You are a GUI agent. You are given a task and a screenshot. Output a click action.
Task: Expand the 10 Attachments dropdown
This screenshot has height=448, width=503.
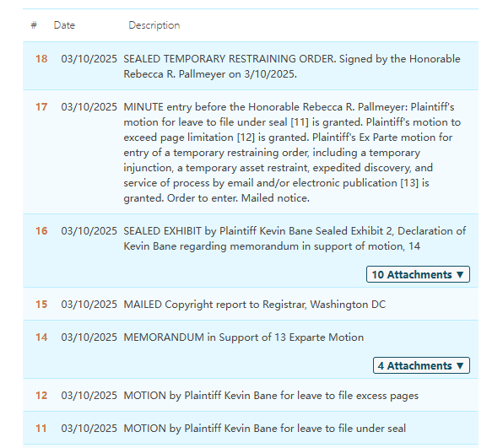(418, 274)
